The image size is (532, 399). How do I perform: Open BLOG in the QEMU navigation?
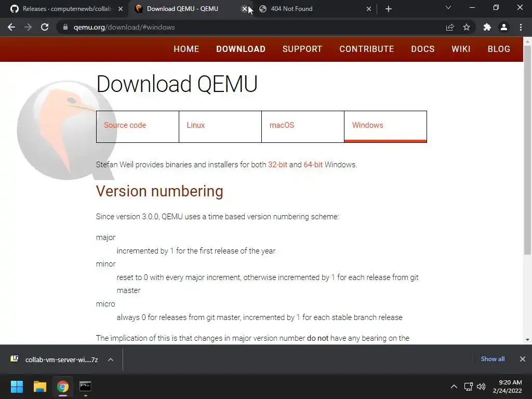(x=499, y=49)
